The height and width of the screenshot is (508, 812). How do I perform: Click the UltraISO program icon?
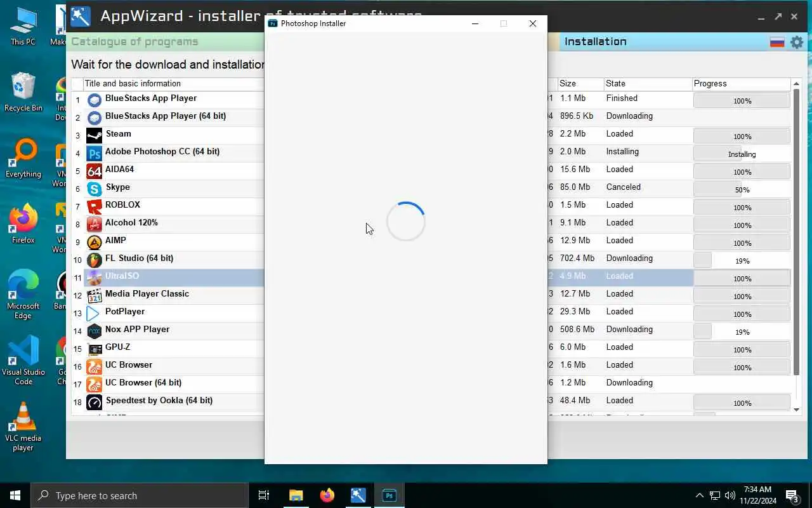94,278
